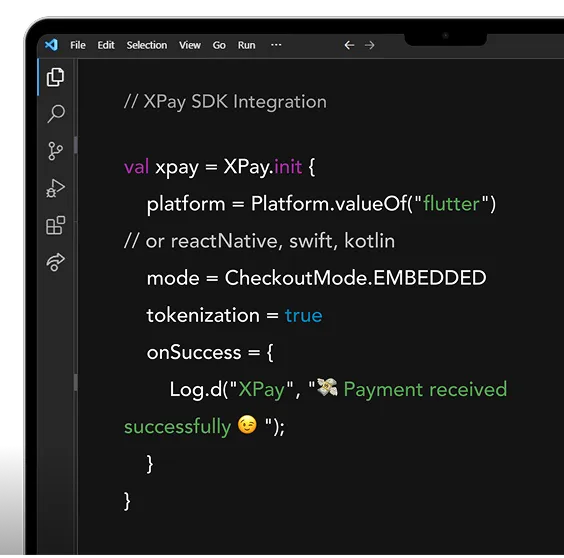Screen dimensions: 564x558
Task: Click the "flutter" string value
Action: (x=451, y=204)
